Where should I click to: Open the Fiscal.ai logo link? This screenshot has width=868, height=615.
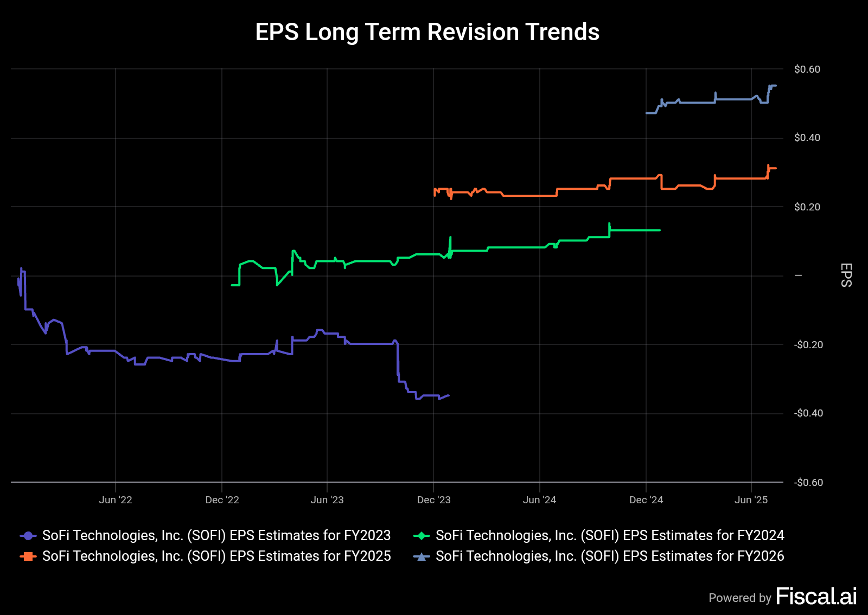pyautogui.click(x=816, y=597)
